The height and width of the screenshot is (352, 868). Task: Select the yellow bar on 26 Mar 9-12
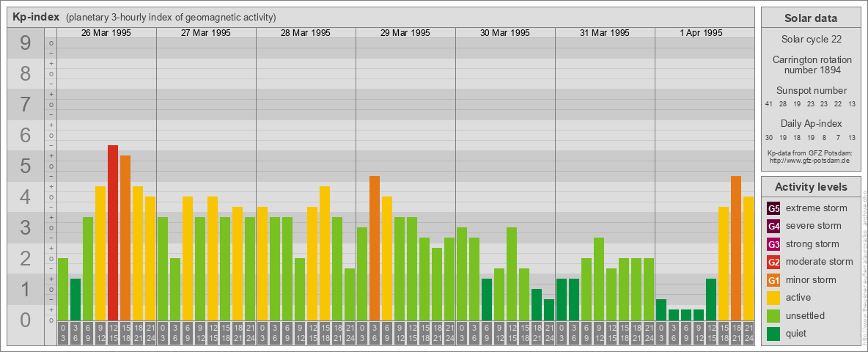(100, 253)
